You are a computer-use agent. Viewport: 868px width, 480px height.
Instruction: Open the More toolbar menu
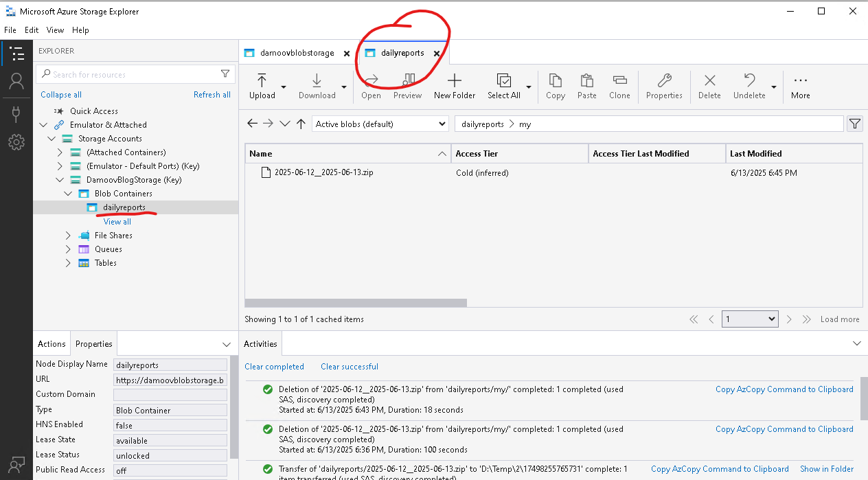click(x=801, y=87)
